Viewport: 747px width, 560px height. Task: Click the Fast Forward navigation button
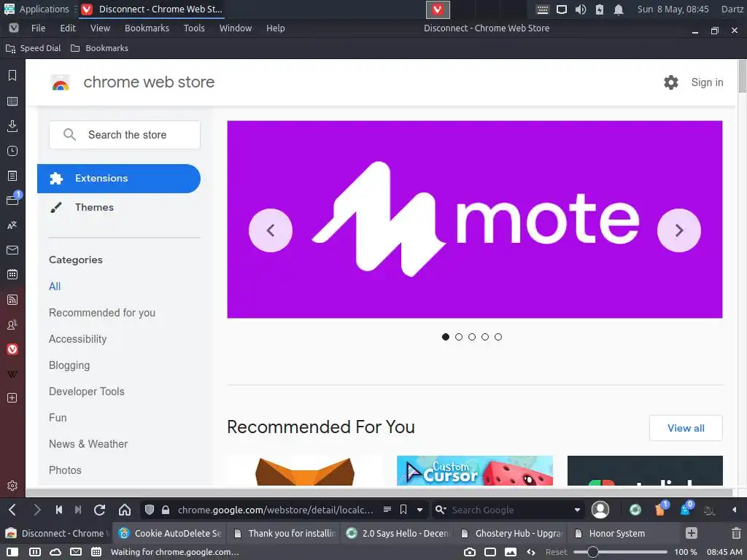tap(78, 510)
